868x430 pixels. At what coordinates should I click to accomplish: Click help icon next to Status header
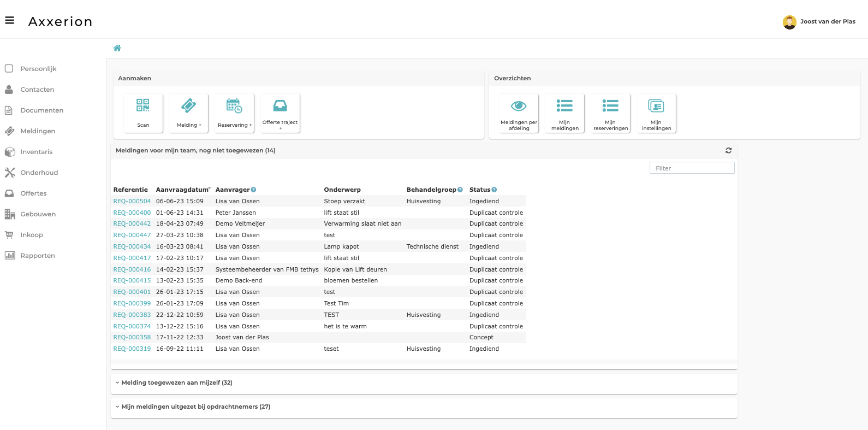pyautogui.click(x=494, y=190)
